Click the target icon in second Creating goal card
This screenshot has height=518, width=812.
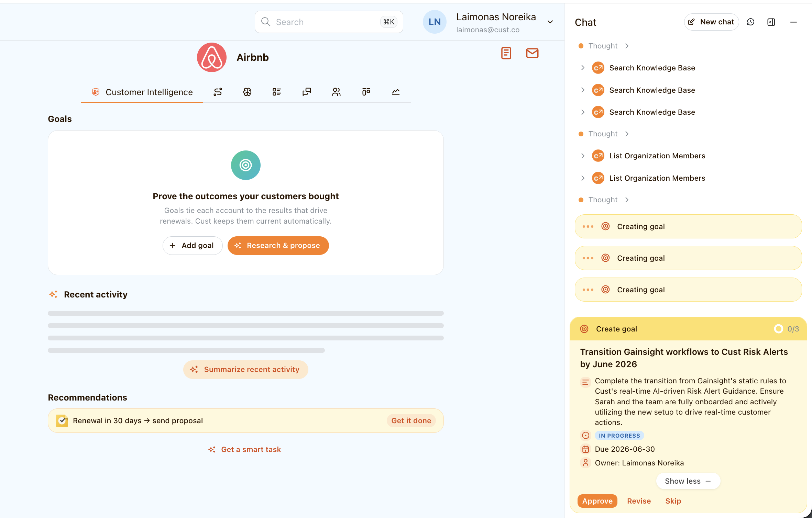point(605,258)
